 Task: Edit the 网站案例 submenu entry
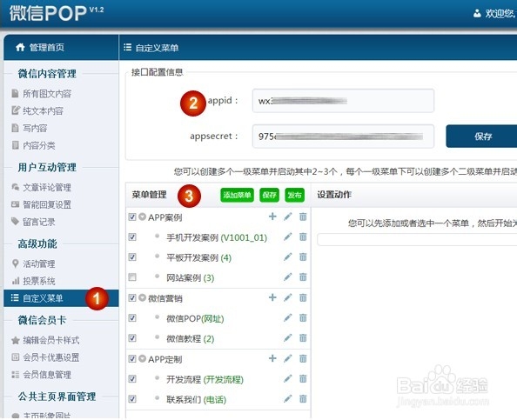point(288,277)
